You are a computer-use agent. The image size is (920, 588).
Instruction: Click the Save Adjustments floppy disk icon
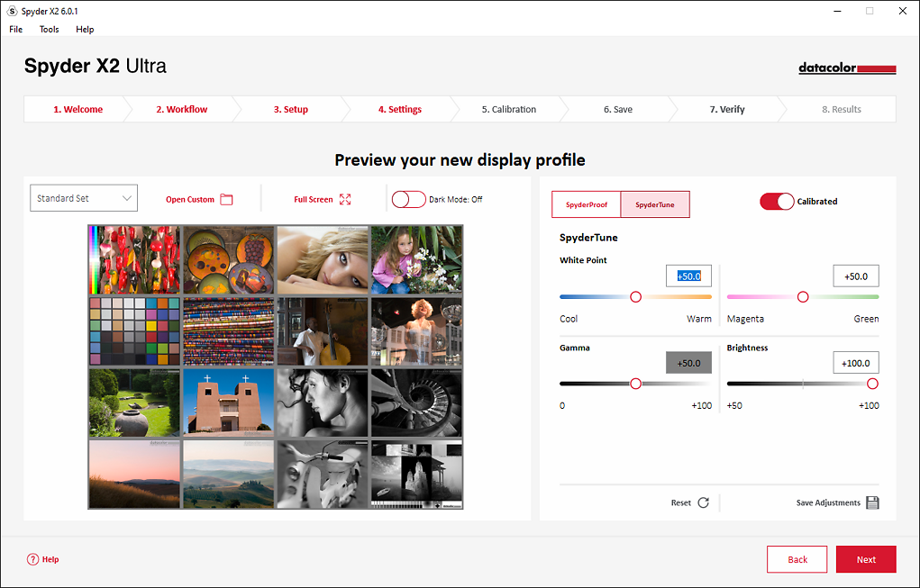coord(872,502)
